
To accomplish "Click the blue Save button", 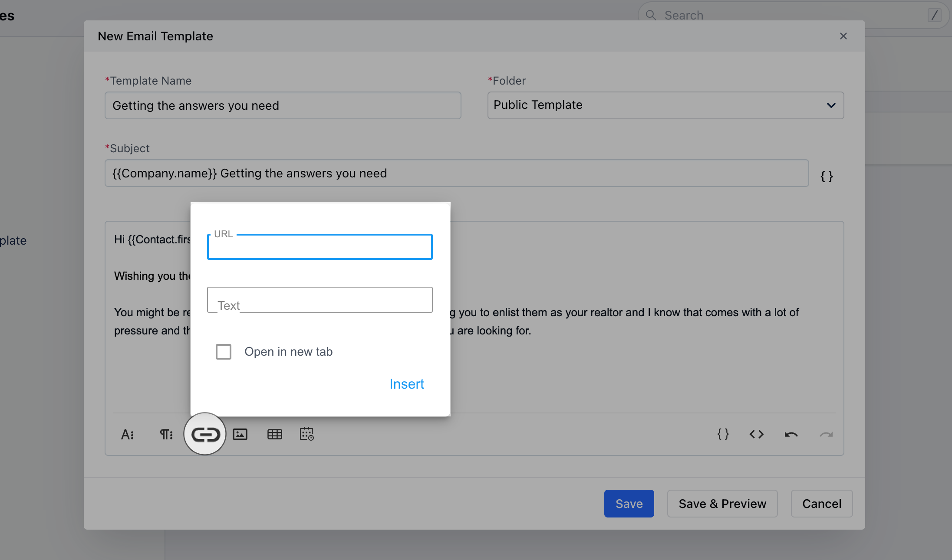I will [629, 504].
